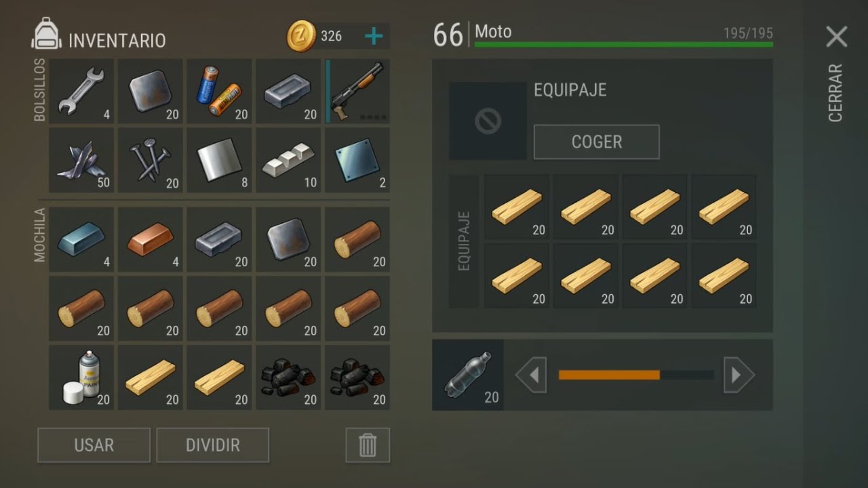This screenshot has width=868, height=488.
Task: Select the copper bar in backpack
Action: coord(151,239)
